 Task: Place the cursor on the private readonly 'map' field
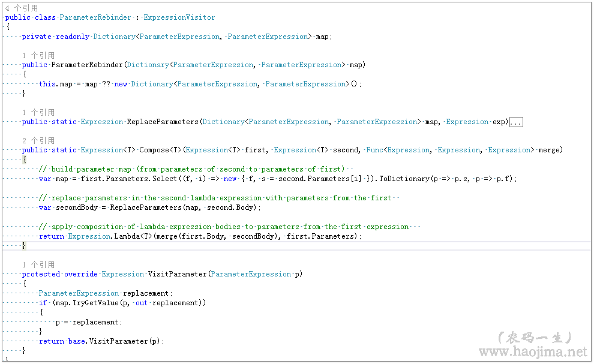coord(322,37)
